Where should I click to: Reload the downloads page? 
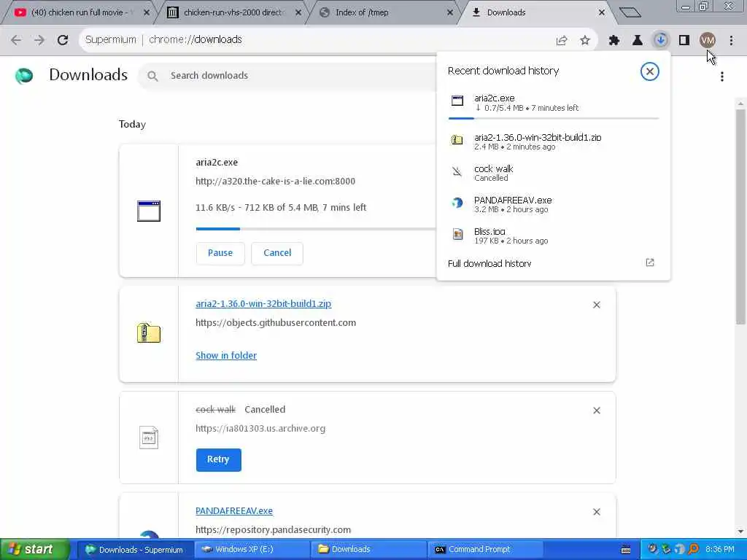(x=63, y=40)
